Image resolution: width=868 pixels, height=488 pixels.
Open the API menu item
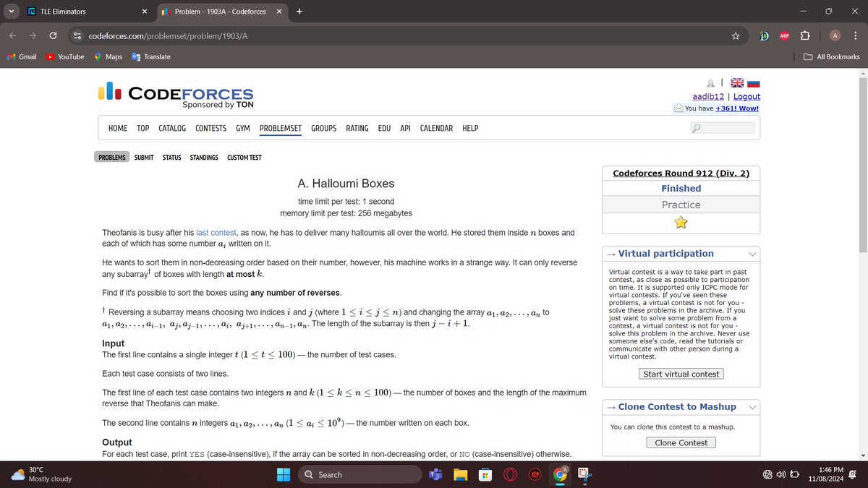(405, 128)
